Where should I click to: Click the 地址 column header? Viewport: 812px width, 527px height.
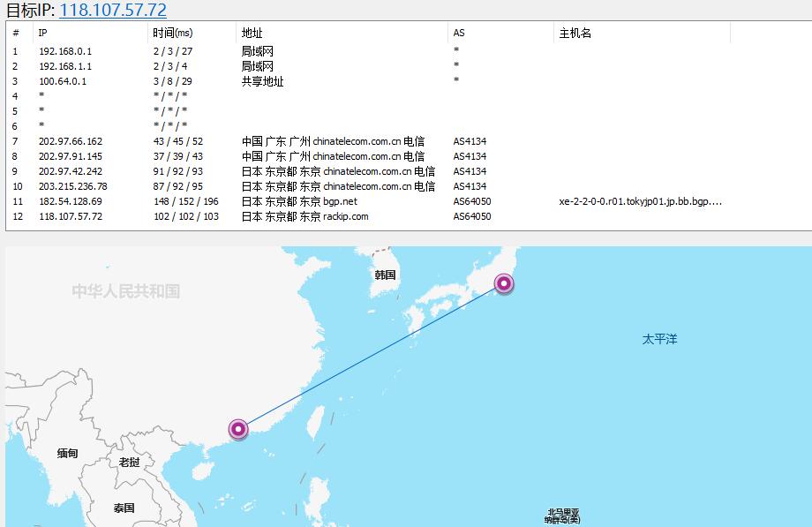[x=252, y=33]
